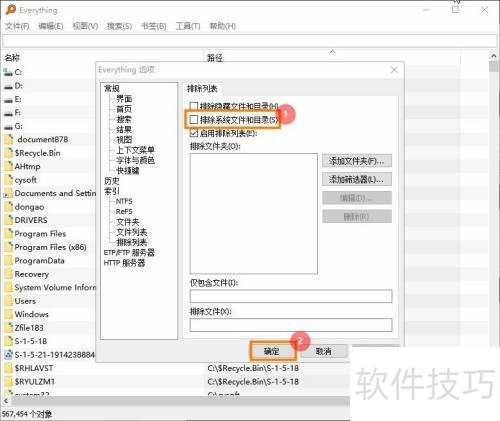Select 快捷键 in the options tree
The image size is (500, 421).
tap(128, 171)
